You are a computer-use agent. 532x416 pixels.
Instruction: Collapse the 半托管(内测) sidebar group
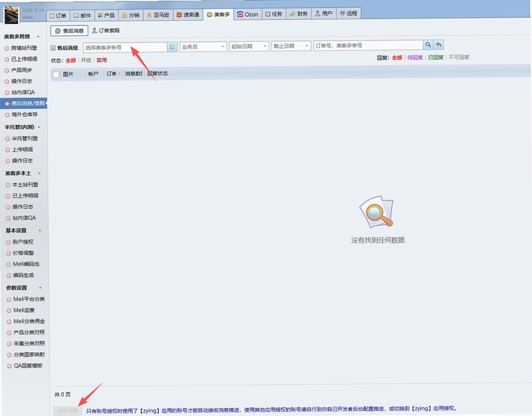pos(39,127)
